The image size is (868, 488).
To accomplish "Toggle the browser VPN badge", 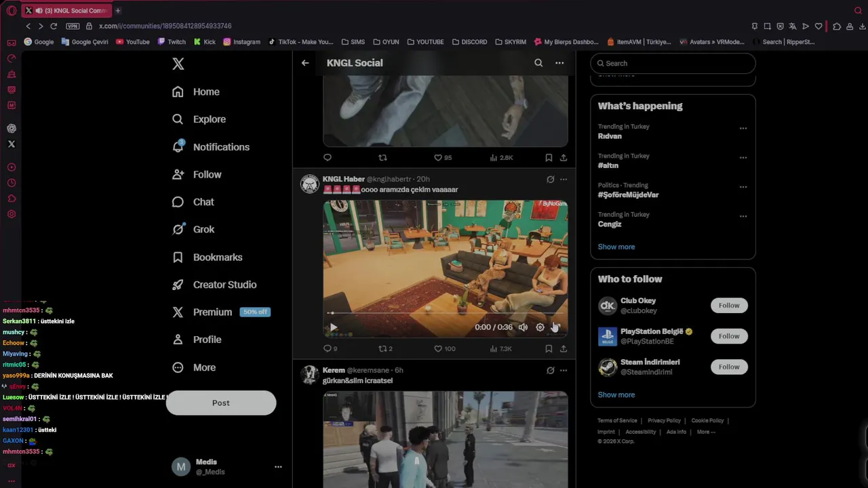I will pos(73,26).
